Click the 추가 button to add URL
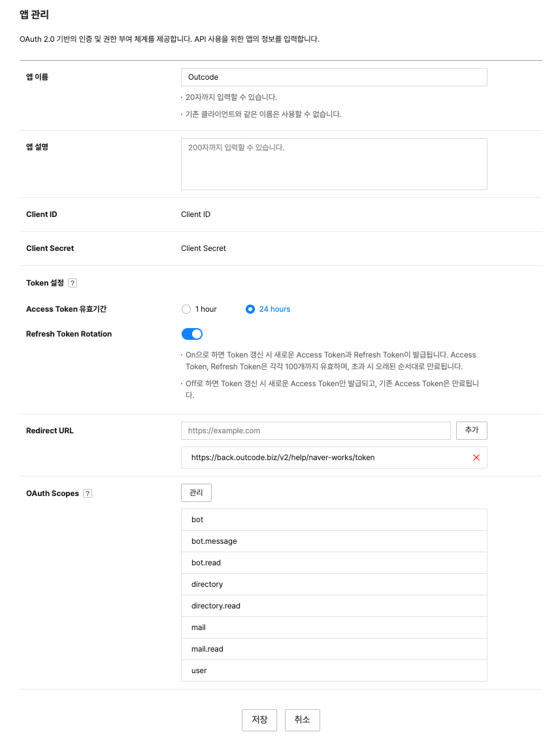Screen dimensions: 560x749 pyautogui.click(x=471, y=431)
